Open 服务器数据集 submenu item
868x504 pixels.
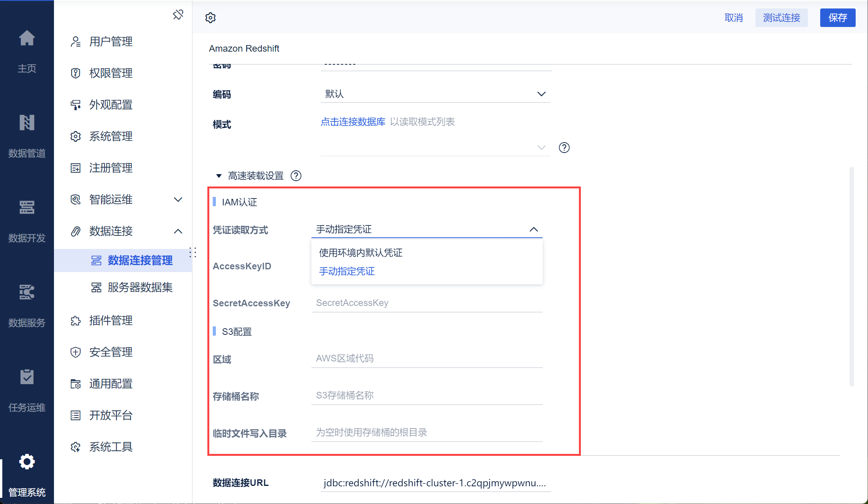(140, 287)
